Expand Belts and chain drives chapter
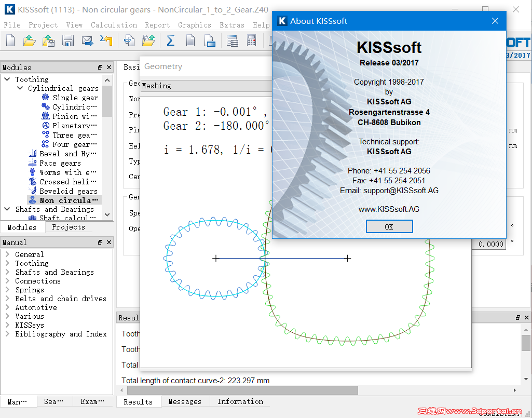 click(x=7, y=298)
